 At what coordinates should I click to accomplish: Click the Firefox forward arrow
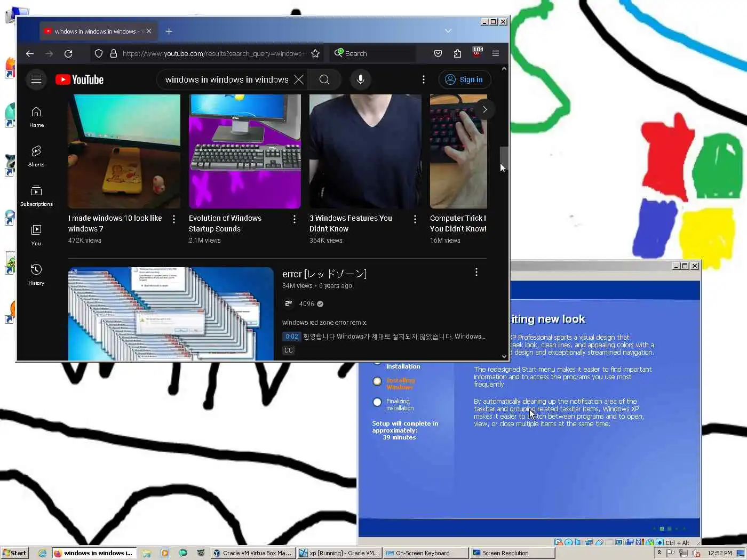pos(49,53)
